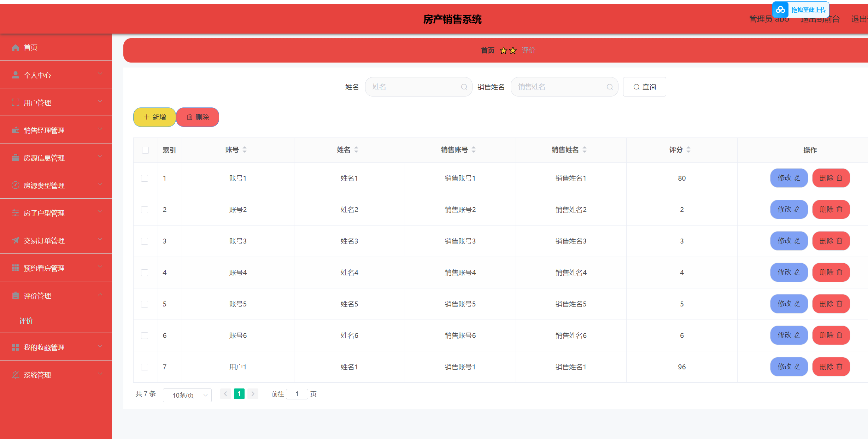Click the 预约看房管理 grid icon
This screenshot has width=868, height=439.
click(x=16, y=268)
